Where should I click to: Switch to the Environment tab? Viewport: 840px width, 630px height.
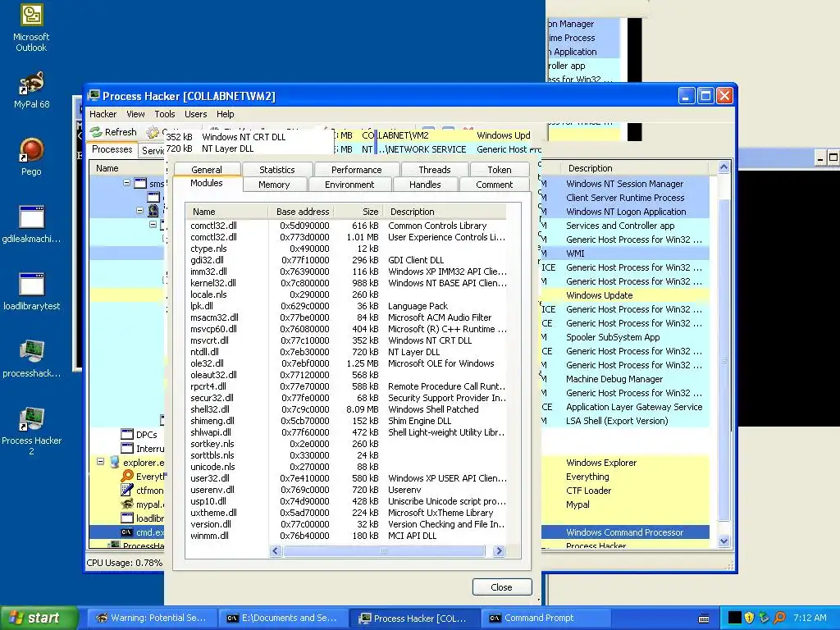tap(349, 185)
